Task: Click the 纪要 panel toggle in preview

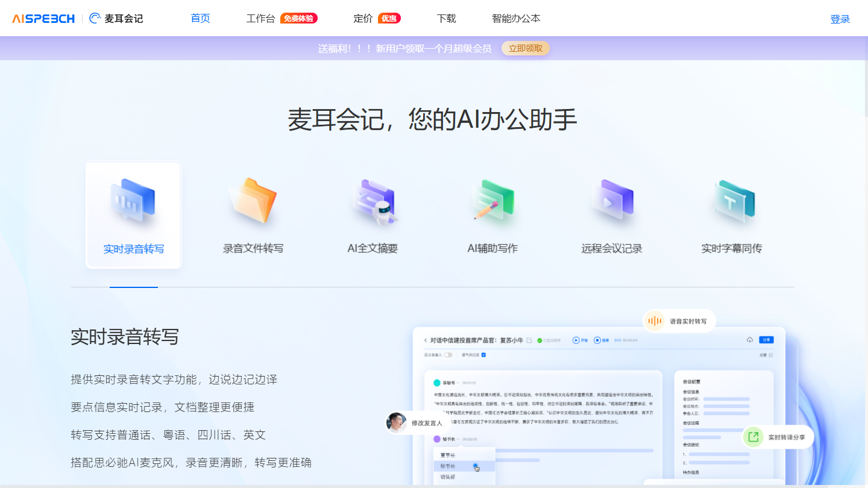Action: (766, 355)
